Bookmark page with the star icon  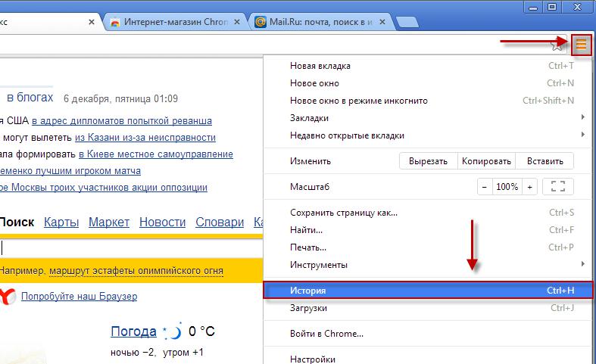click(x=557, y=45)
